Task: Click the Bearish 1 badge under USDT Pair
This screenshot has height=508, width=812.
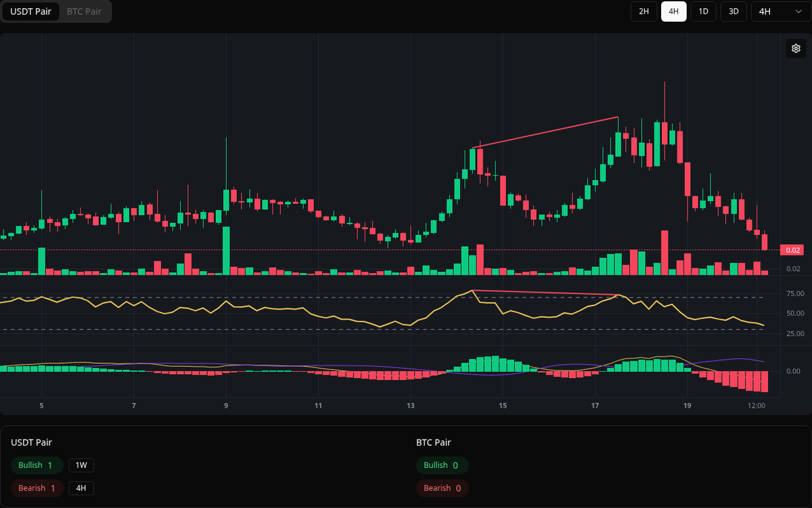Action: 37,488
